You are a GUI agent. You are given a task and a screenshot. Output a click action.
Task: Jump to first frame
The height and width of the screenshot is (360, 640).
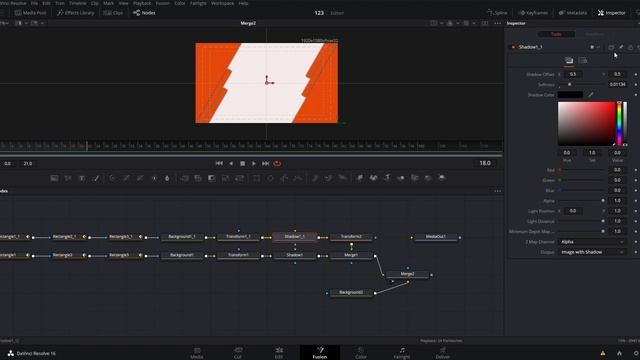(x=219, y=163)
